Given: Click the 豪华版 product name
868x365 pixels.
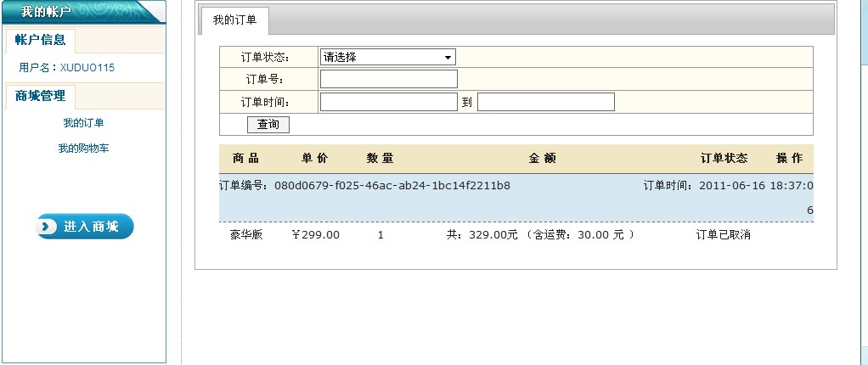Looking at the screenshot, I should 246,235.
